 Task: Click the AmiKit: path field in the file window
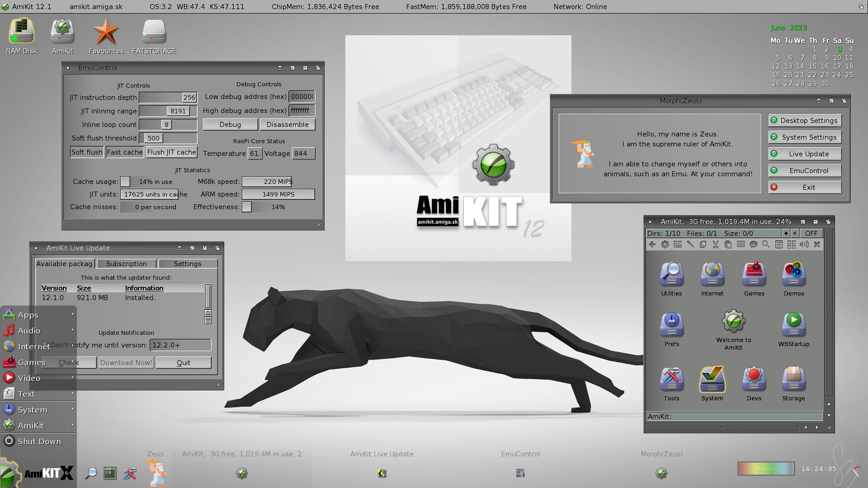(x=734, y=416)
